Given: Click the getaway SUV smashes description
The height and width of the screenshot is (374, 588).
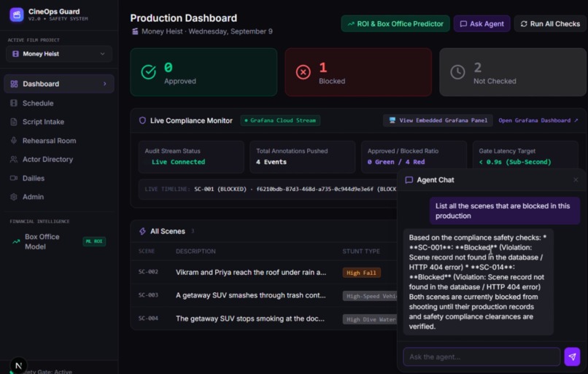Looking at the screenshot, I should [x=251, y=295].
